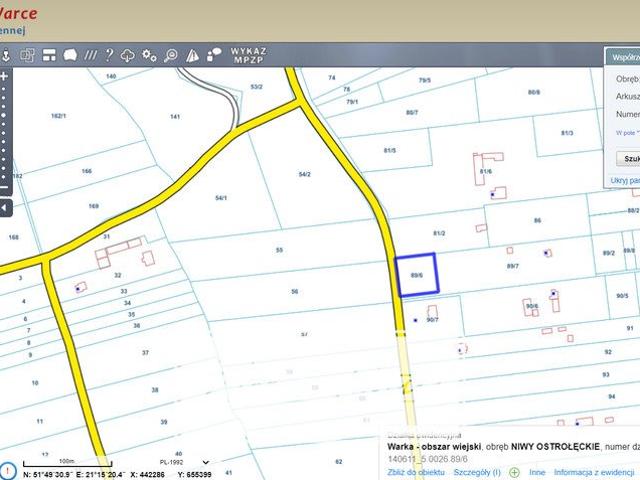Click the zoom level slider track
This screenshot has height=480, width=640.
[5, 130]
